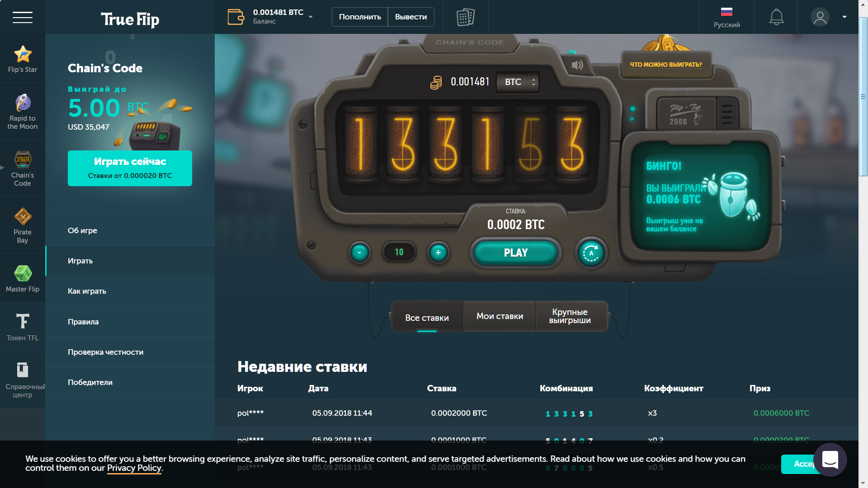
Task: Open Токен TFL page
Action: pos(23,327)
